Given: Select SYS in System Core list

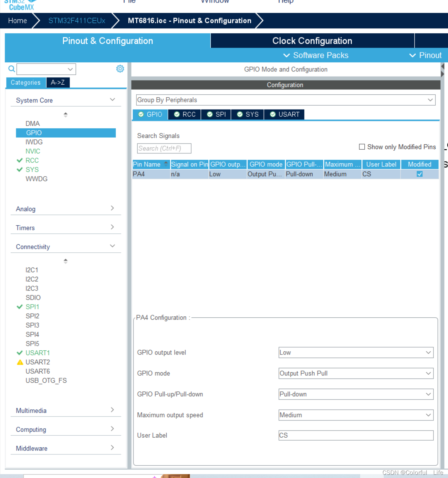Looking at the screenshot, I should point(32,170).
